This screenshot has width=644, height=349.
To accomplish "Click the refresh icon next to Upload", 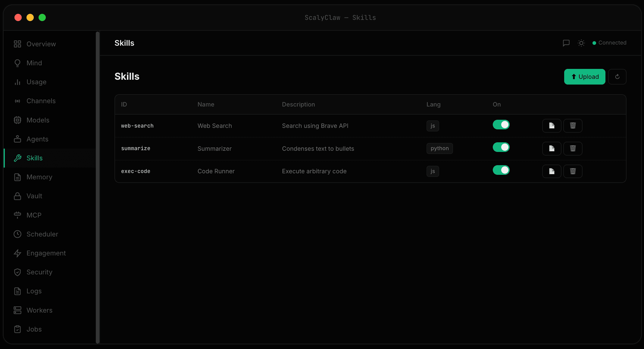I will coord(617,77).
